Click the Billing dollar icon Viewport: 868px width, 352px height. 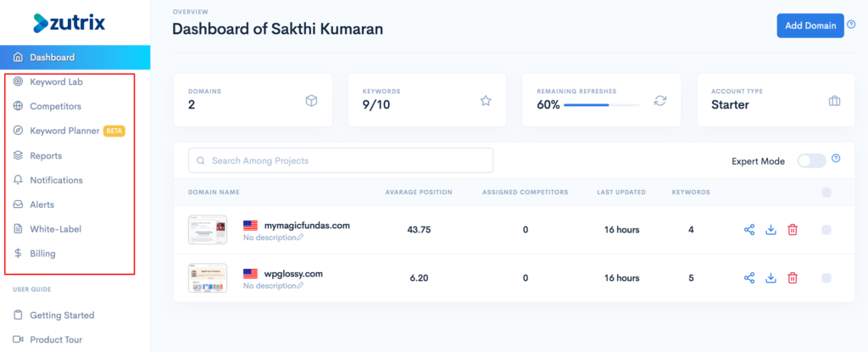click(x=19, y=254)
